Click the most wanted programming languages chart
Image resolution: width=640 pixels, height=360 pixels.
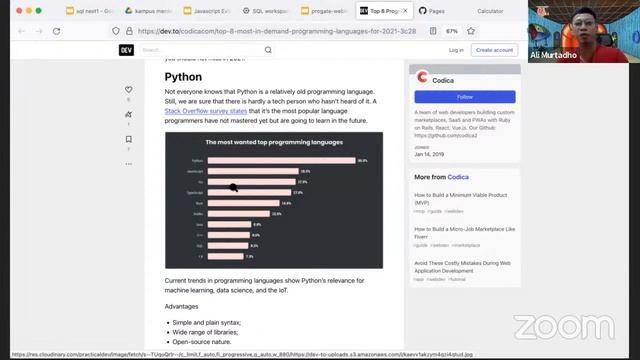tap(274, 200)
